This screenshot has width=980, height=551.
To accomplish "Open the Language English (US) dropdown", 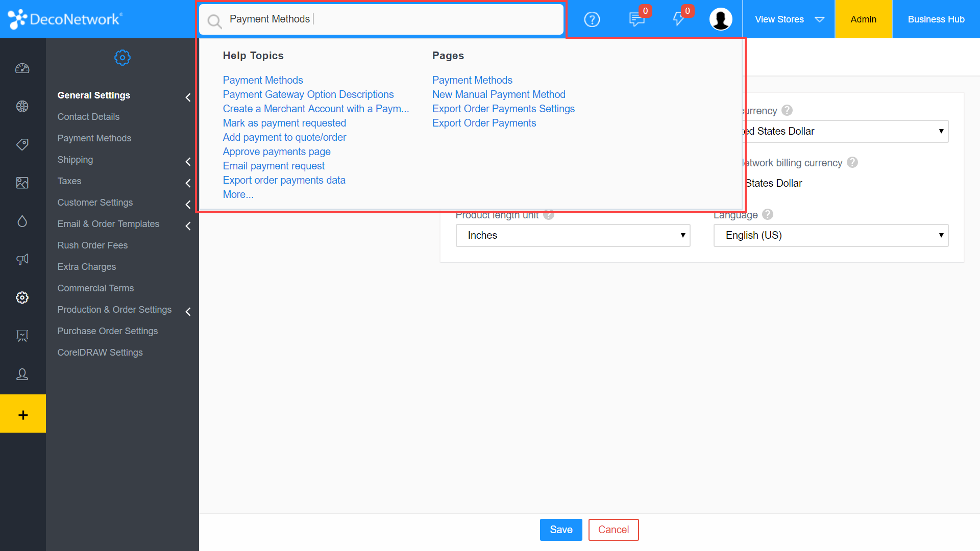I will click(x=830, y=235).
